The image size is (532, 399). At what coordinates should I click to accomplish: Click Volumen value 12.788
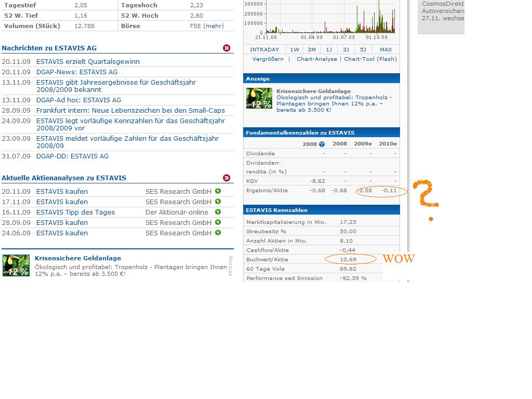pos(85,26)
